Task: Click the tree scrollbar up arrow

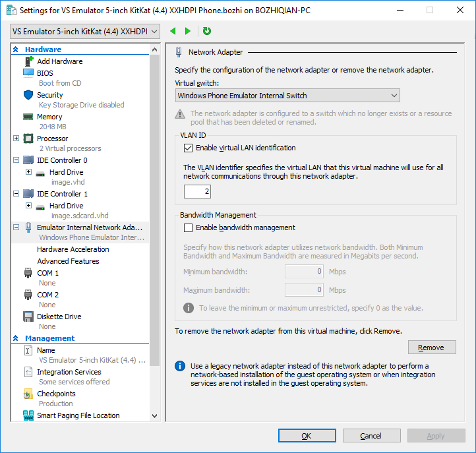Action: pyautogui.click(x=154, y=49)
